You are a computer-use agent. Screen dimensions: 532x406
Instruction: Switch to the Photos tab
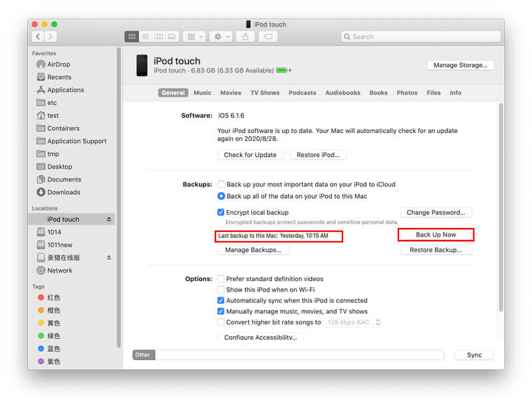point(407,93)
